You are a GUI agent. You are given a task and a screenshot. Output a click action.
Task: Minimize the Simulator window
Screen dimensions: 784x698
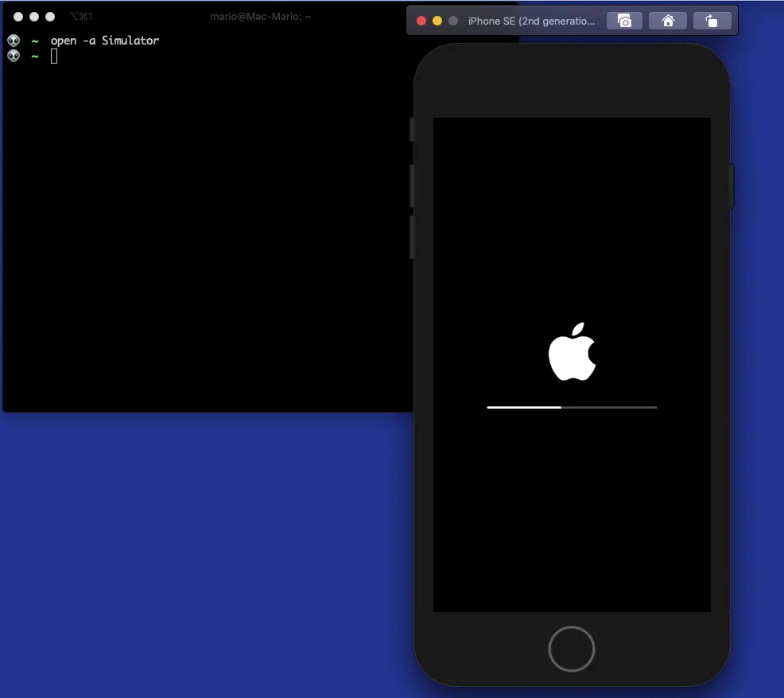click(x=437, y=21)
